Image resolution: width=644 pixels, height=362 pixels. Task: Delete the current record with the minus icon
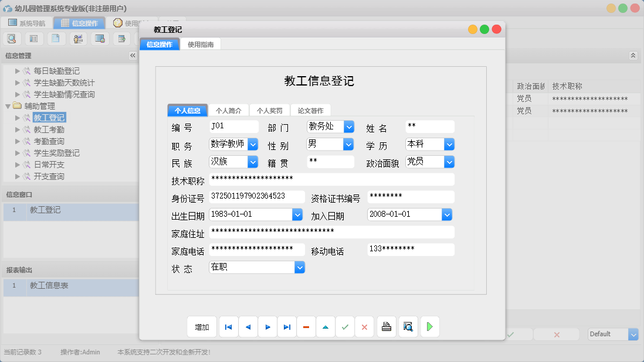pos(306,326)
